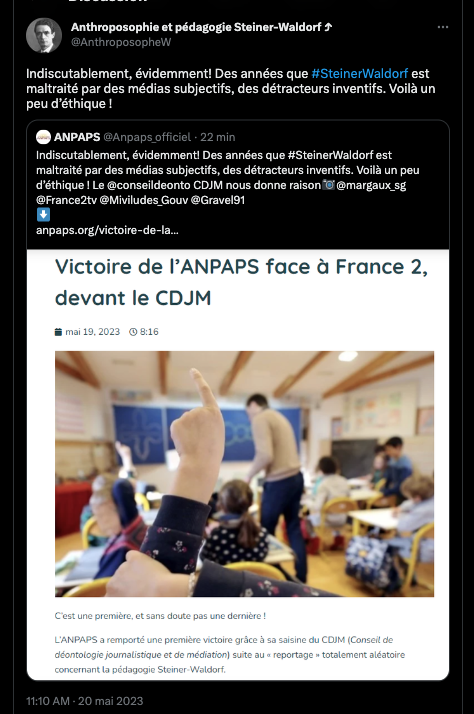Open the #SteinerWaldorf hashtag link

[x=359, y=73]
